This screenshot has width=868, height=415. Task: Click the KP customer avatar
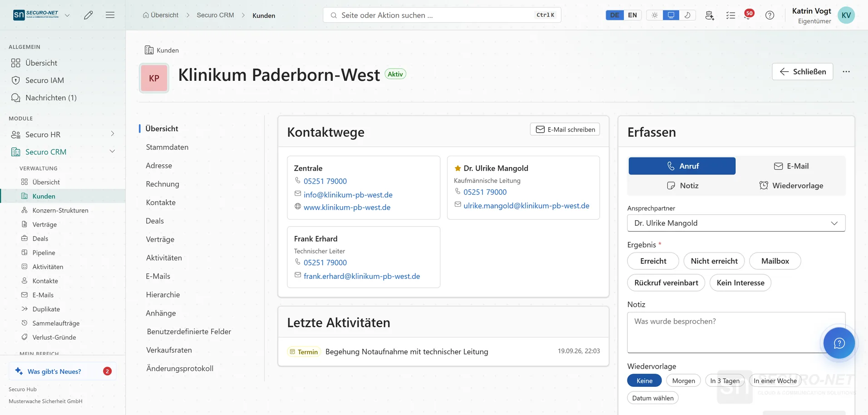coord(154,78)
